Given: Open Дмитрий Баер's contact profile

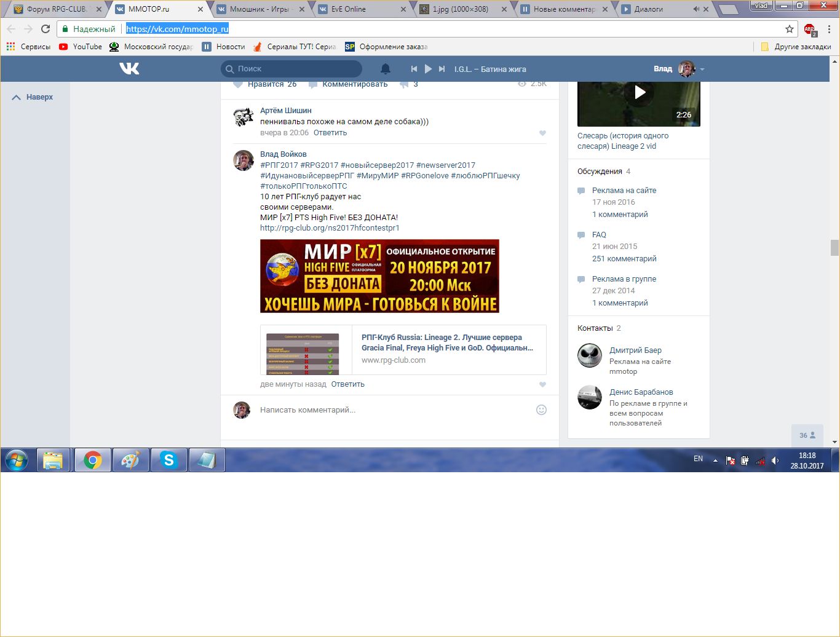Looking at the screenshot, I should (x=635, y=350).
